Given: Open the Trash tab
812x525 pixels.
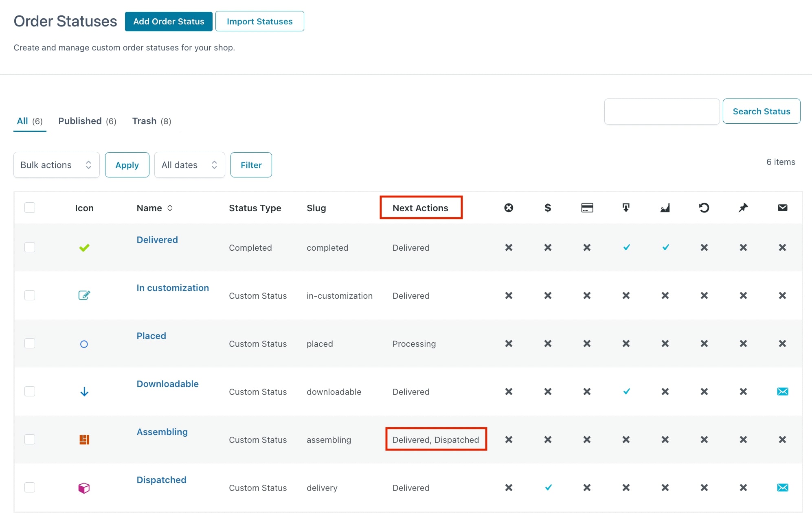Looking at the screenshot, I should [151, 121].
